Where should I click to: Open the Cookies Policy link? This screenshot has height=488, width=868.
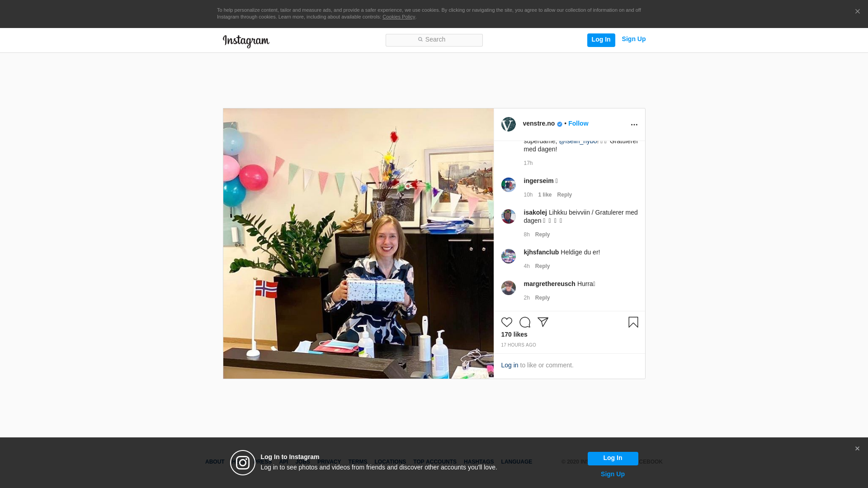(399, 17)
